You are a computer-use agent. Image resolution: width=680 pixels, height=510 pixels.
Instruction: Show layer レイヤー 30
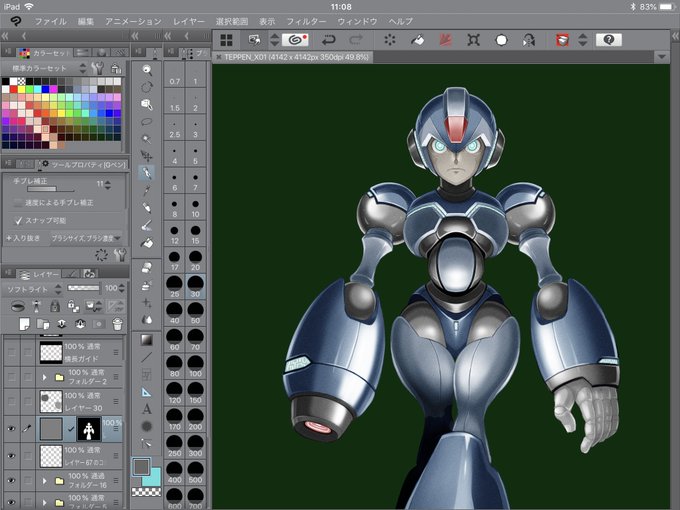point(11,401)
